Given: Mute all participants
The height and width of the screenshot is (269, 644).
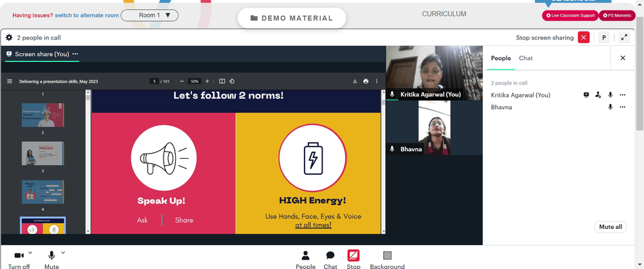Looking at the screenshot, I should [x=611, y=226].
